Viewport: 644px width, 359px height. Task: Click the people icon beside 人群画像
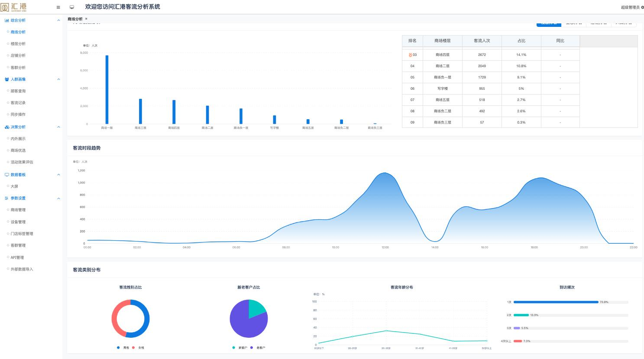point(7,79)
